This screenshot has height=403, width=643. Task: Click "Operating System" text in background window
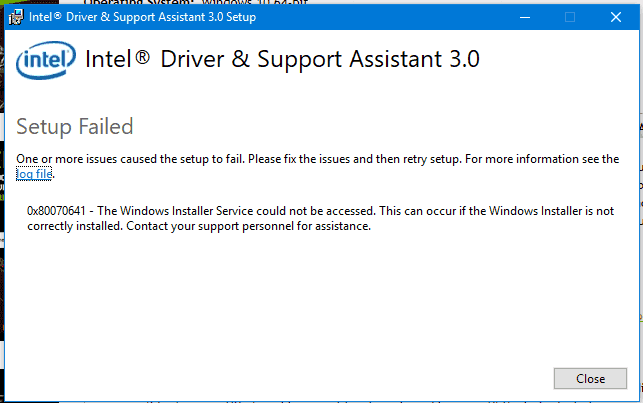tap(139, 2)
